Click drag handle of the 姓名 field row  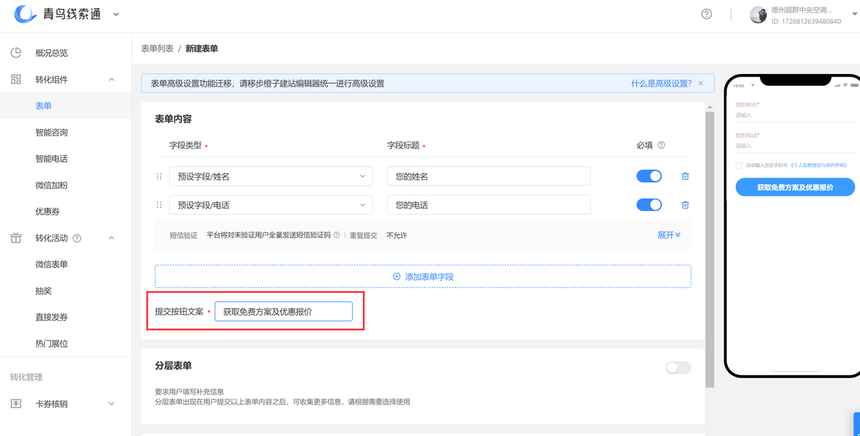click(x=159, y=176)
